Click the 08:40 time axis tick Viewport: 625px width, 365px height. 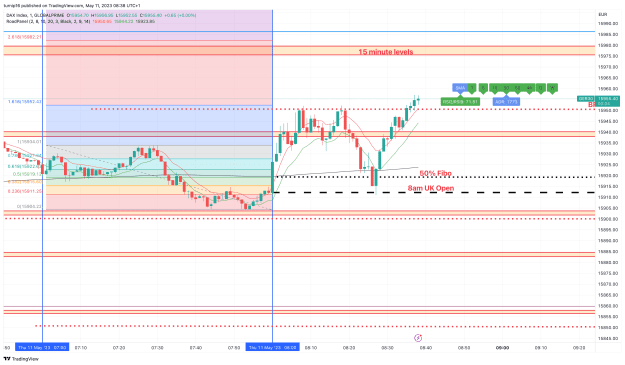[425, 348]
